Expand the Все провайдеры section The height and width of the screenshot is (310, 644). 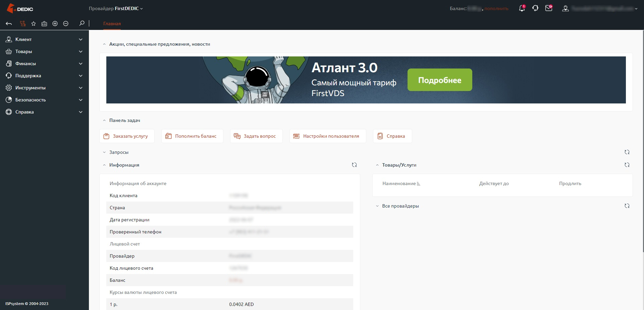[377, 206]
